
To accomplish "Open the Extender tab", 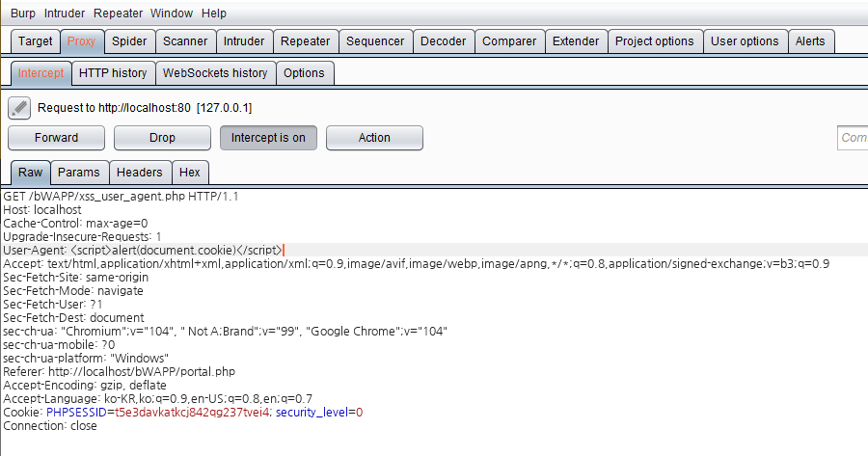I will coord(576,41).
